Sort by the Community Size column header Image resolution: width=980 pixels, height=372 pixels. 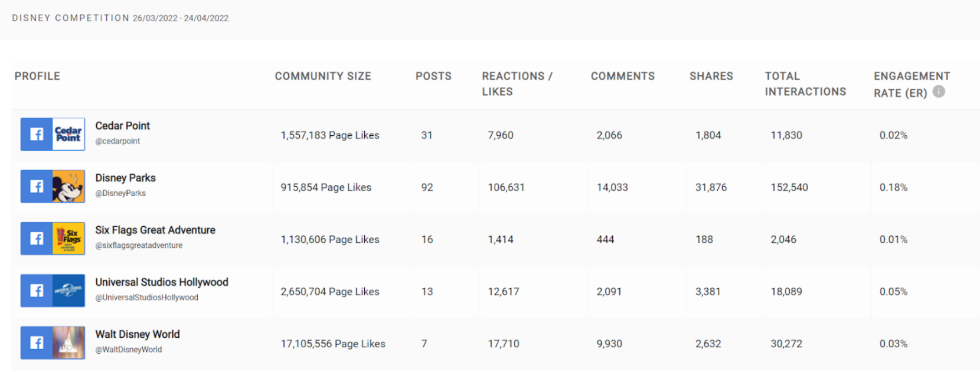tap(323, 76)
